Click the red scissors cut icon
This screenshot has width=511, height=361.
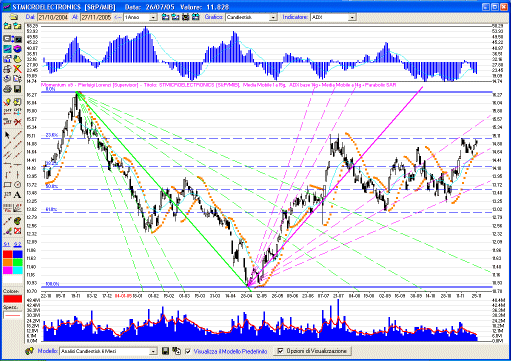[17, 122]
